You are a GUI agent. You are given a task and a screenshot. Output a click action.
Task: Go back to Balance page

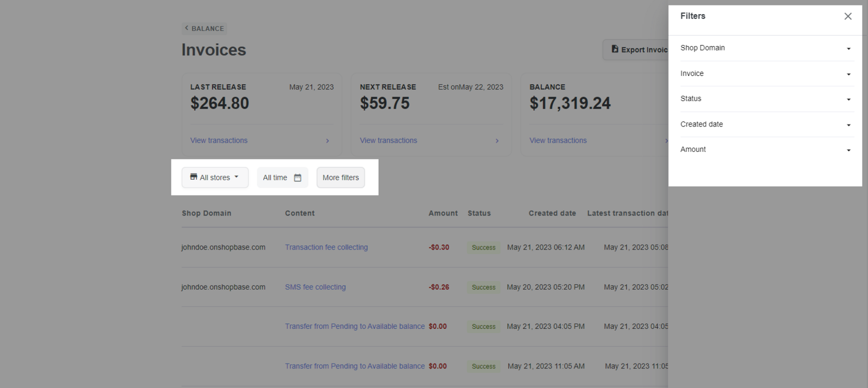click(204, 29)
